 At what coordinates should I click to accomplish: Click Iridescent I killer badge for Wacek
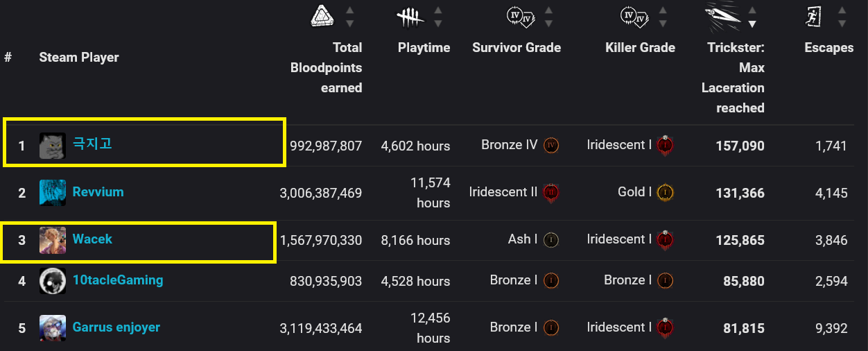pos(665,239)
